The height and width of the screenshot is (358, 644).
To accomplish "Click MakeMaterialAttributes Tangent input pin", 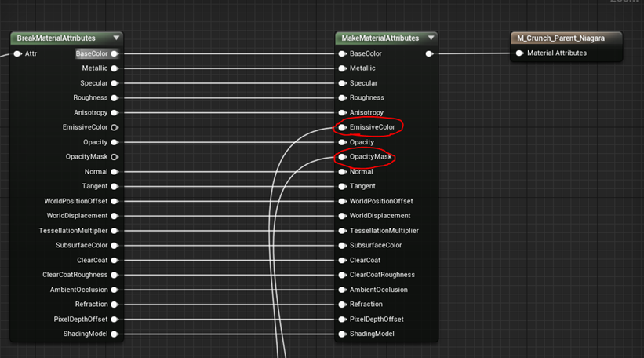I will pos(342,187).
